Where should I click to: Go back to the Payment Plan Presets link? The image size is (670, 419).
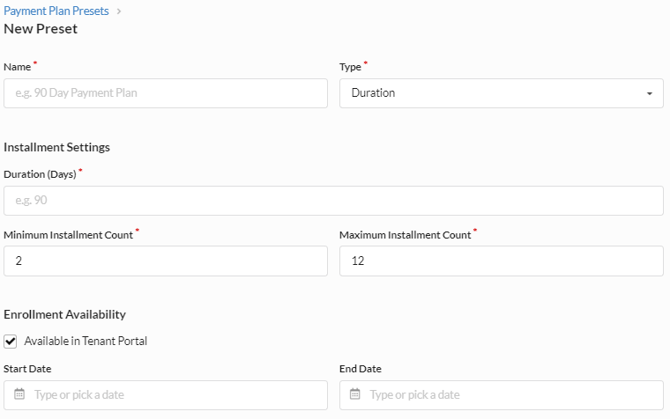(x=56, y=11)
